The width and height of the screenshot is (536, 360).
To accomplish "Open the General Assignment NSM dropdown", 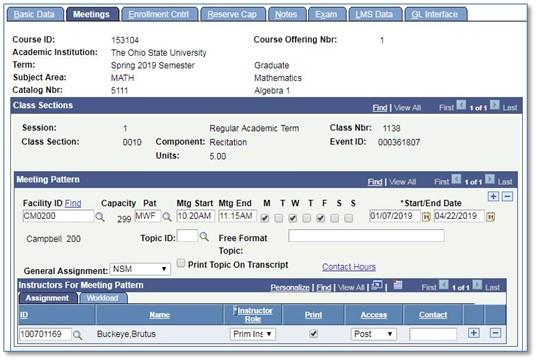I will click(140, 269).
